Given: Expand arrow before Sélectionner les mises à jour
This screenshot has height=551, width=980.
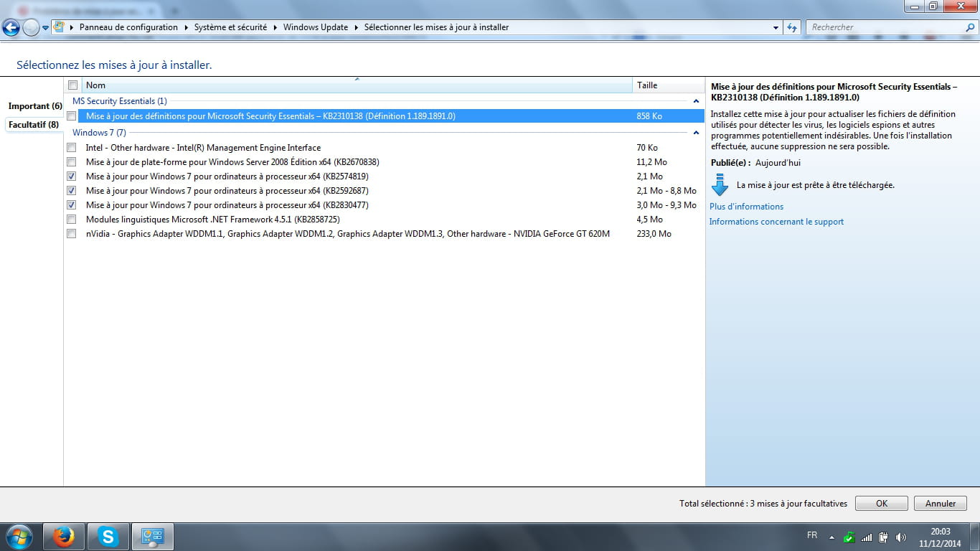Looking at the screenshot, I should coord(357,27).
